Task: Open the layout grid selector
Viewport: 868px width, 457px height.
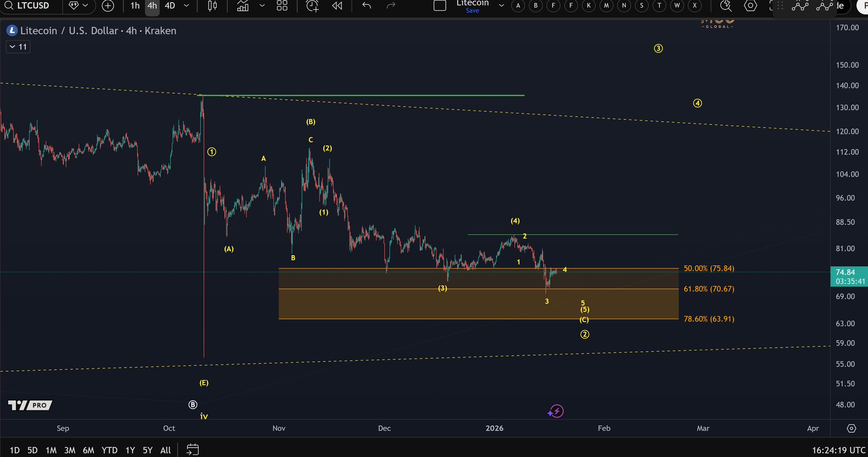Action: pos(282,6)
